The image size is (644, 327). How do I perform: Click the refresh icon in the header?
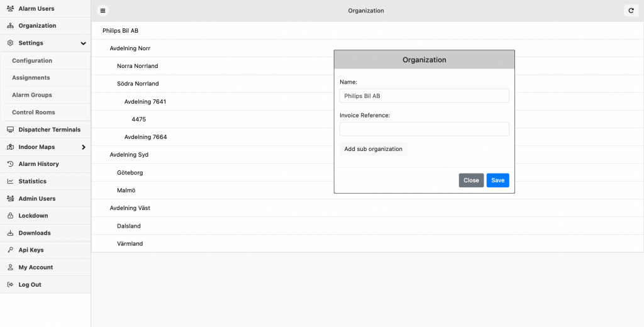tap(631, 11)
